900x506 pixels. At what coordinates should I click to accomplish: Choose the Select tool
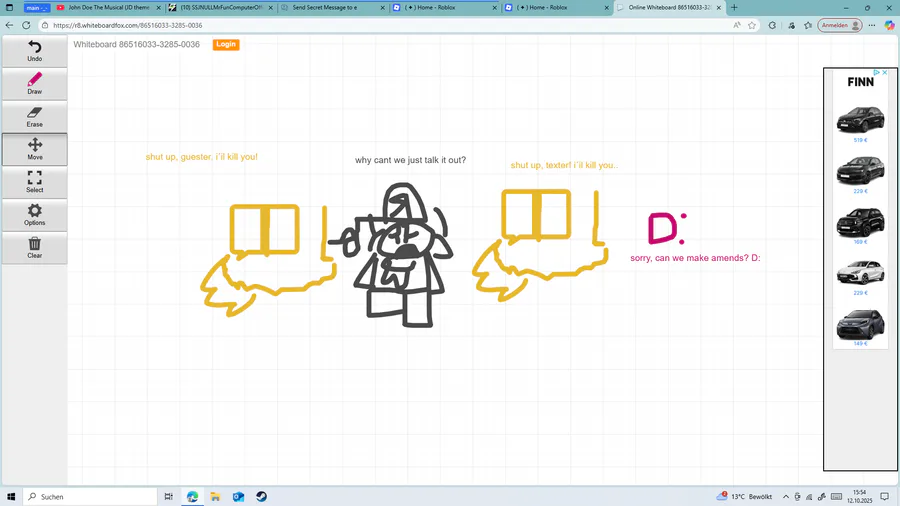(34, 182)
